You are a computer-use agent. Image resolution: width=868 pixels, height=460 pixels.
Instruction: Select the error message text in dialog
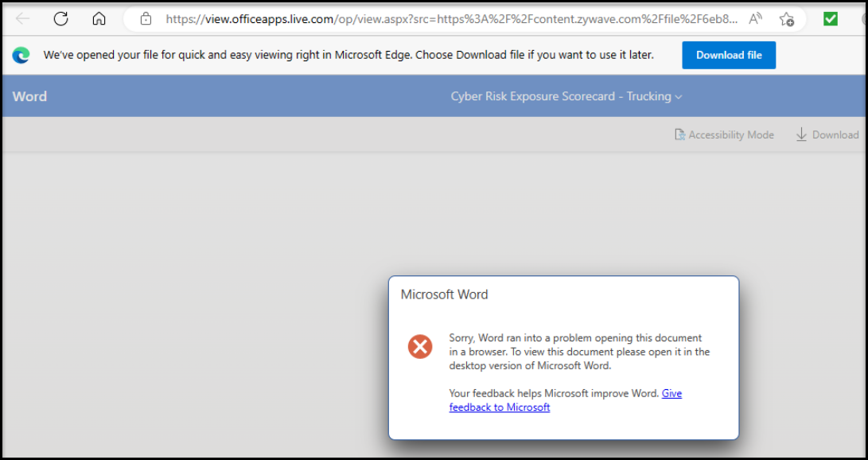point(579,352)
